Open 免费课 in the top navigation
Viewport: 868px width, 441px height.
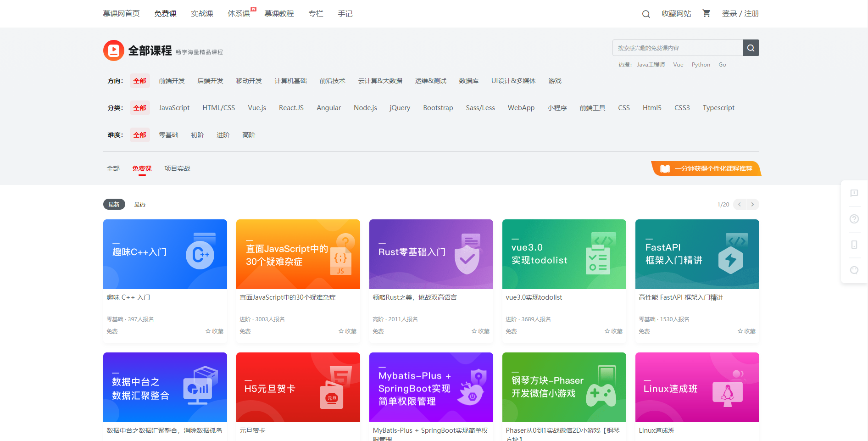pos(165,14)
